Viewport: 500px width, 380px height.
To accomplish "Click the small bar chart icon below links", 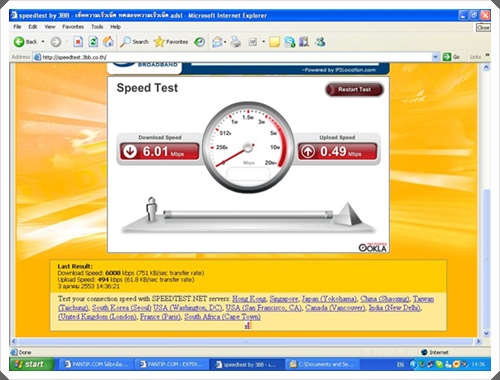I will (x=248, y=325).
